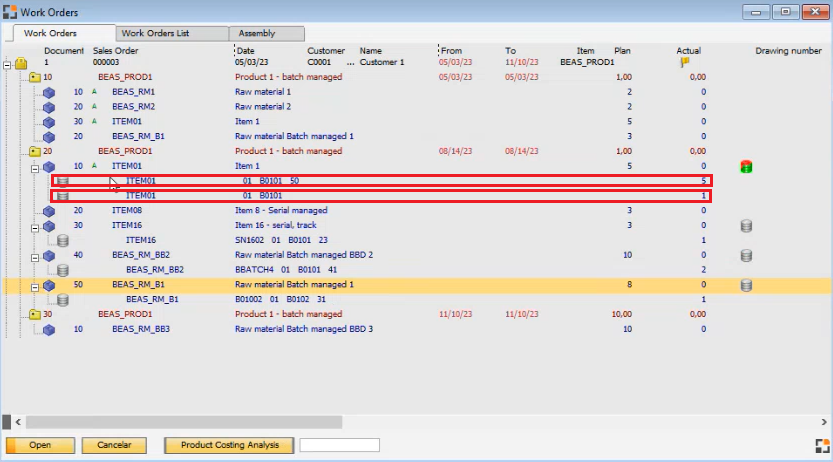Click the blue cube icon beside ITEM08

49,211
